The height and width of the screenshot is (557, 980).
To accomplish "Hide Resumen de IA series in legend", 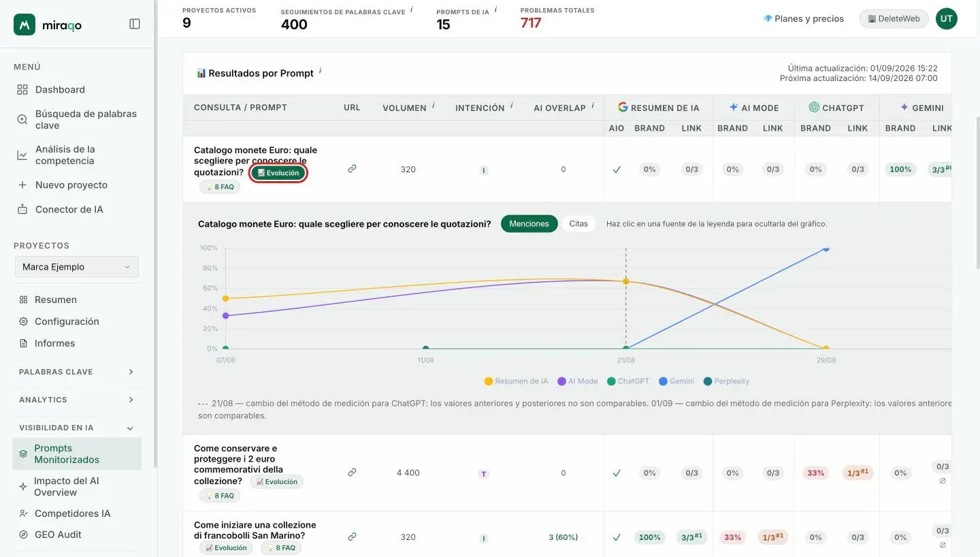I will 516,381.
